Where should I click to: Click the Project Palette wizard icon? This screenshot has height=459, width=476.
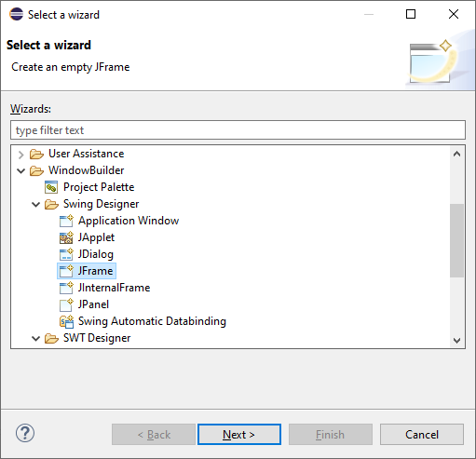pyautogui.click(x=51, y=187)
